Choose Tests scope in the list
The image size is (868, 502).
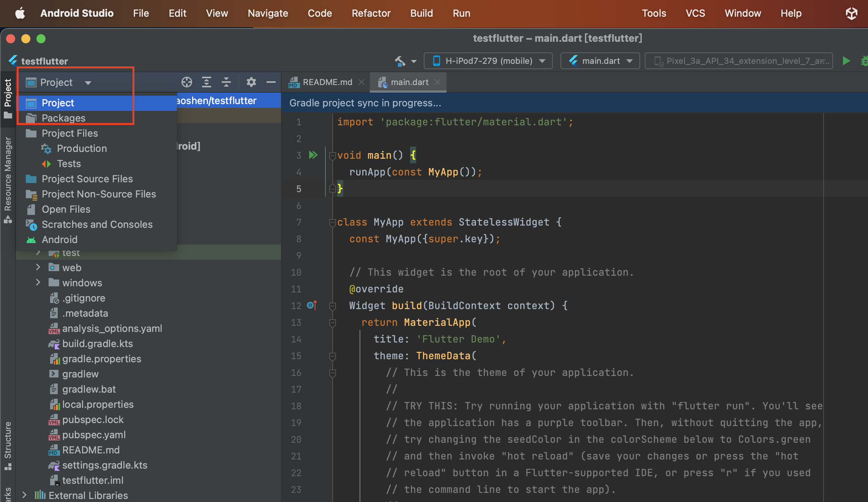97,164
